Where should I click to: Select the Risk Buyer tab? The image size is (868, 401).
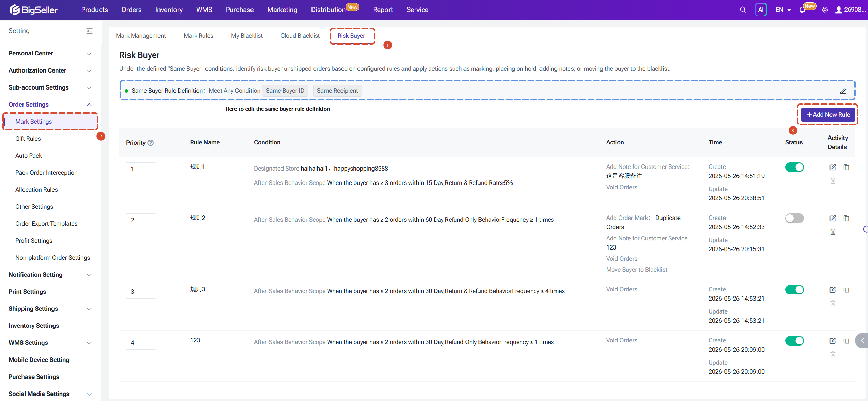[x=351, y=36]
